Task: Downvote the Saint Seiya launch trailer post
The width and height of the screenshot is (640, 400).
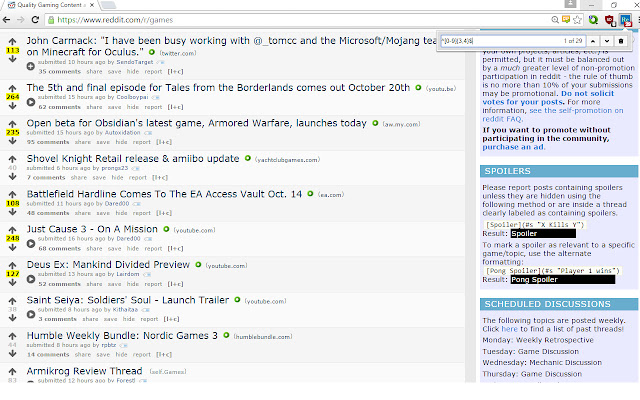Action: click(13, 318)
